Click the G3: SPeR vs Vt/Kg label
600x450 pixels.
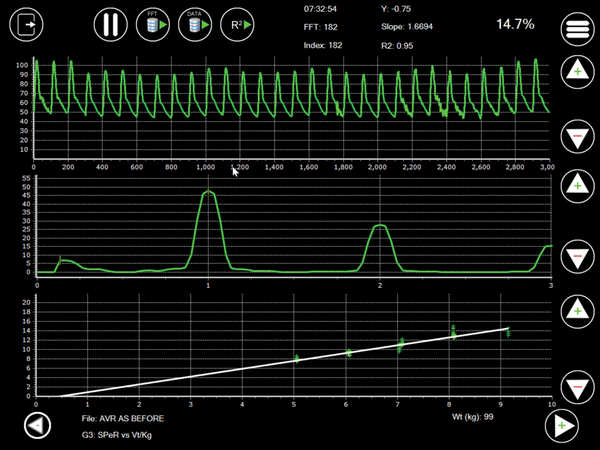pos(116,435)
